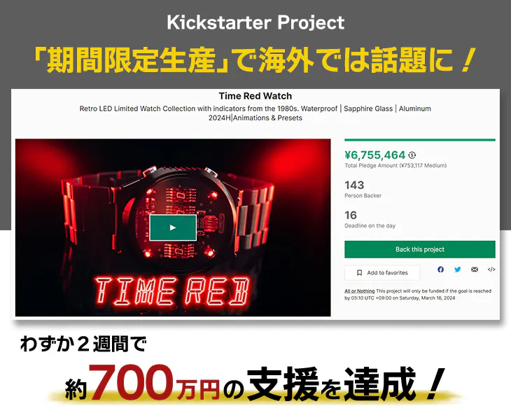Click the TIME RED neon logo in video

(x=172, y=290)
